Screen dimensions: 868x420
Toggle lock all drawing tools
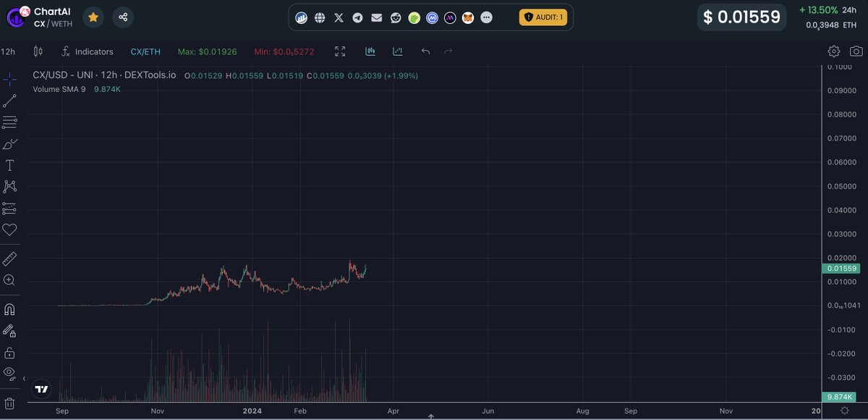point(9,353)
